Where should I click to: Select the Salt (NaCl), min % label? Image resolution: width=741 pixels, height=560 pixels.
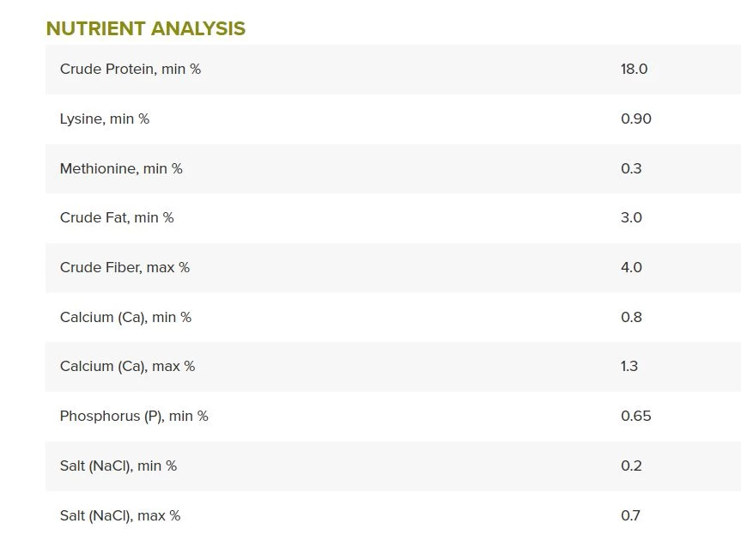(118, 466)
